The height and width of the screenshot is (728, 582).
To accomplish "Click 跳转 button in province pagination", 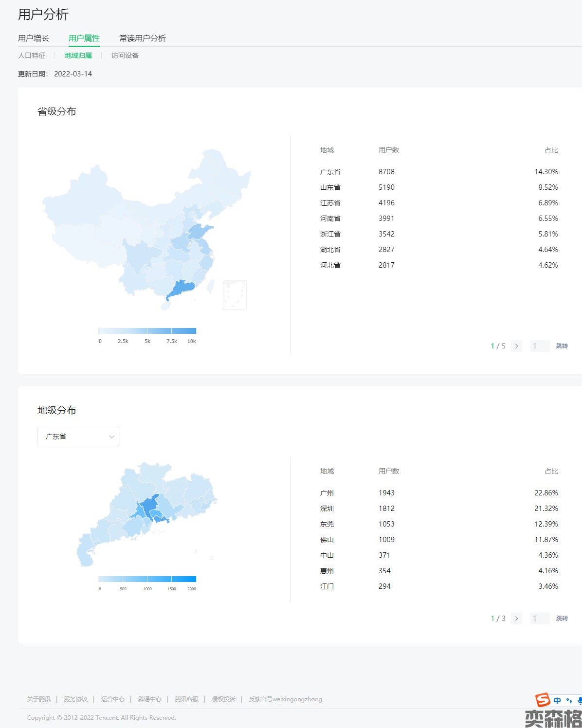I will 562,346.
